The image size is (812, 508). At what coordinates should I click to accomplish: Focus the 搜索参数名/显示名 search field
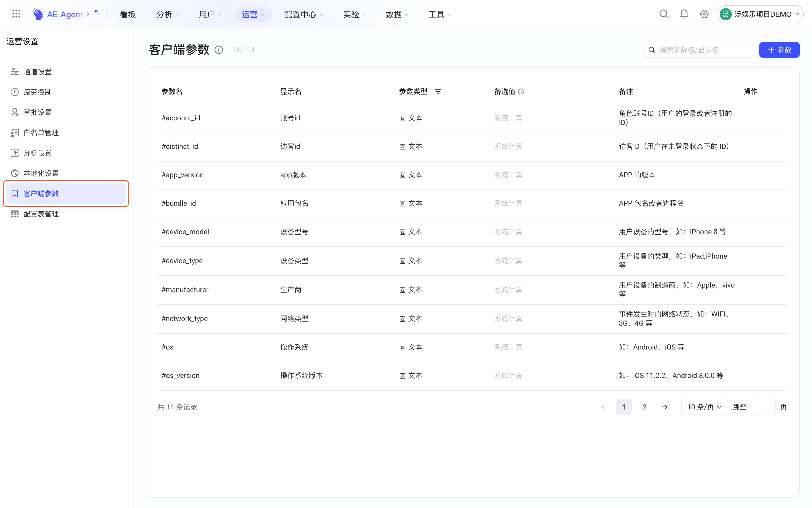click(698, 50)
